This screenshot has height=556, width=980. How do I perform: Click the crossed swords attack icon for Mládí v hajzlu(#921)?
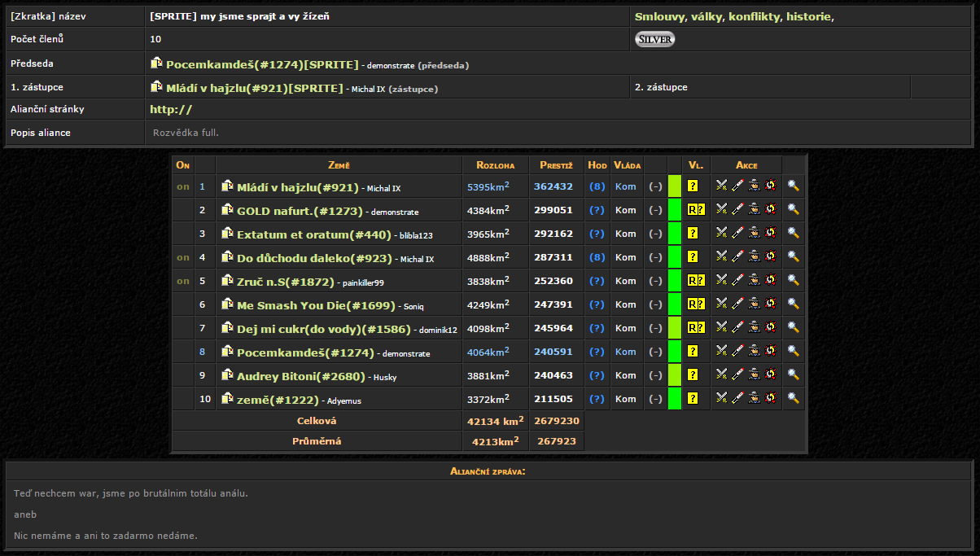(721, 186)
